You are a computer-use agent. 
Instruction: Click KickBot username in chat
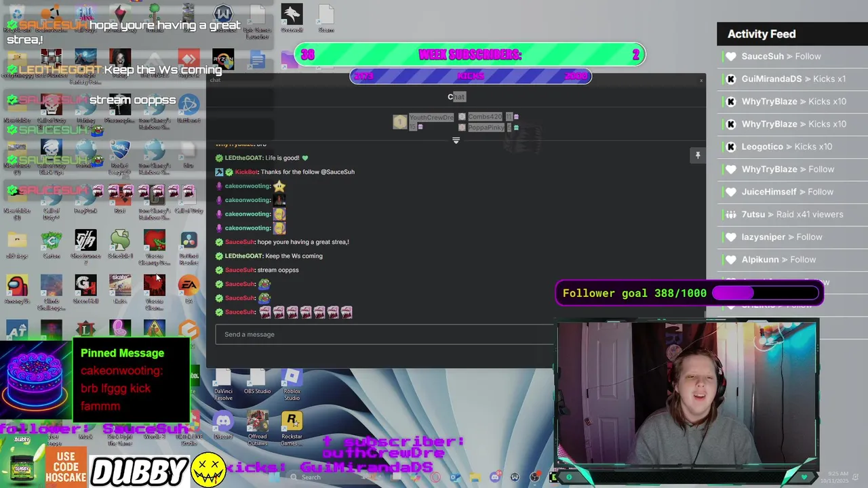(246, 172)
